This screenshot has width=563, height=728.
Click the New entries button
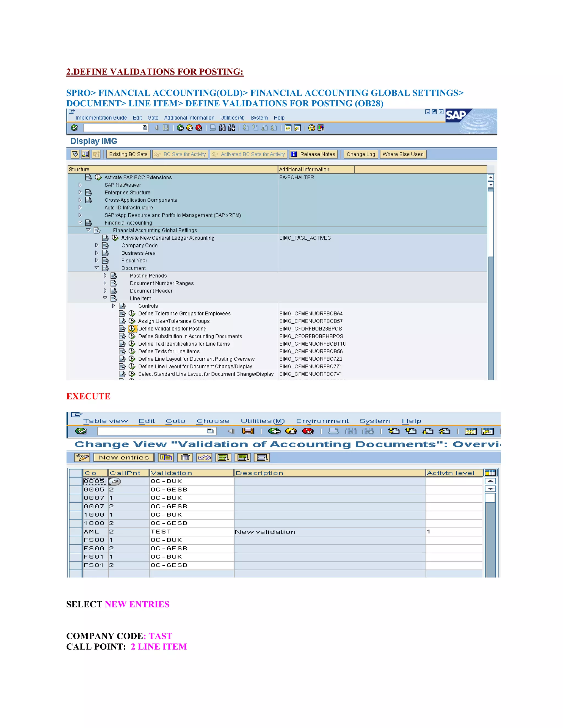(124, 457)
